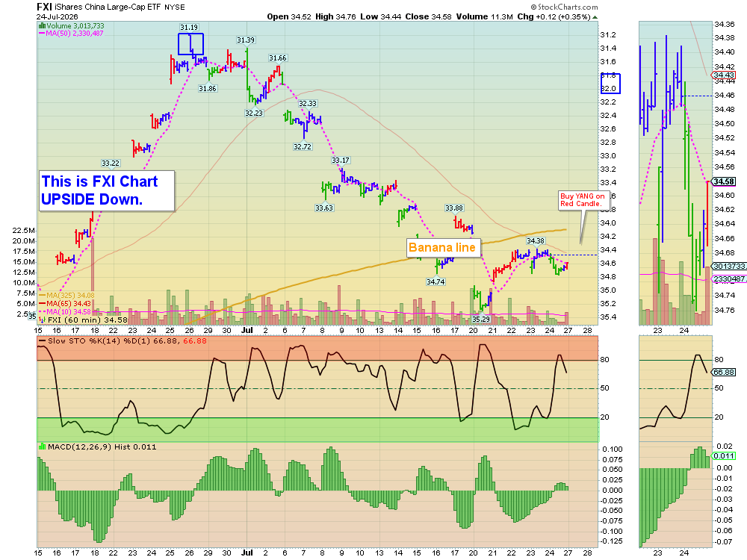This screenshot has width=747, height=560.
Task: Click the red 34.43 tag in zoom panel
Action: point(724,75)
